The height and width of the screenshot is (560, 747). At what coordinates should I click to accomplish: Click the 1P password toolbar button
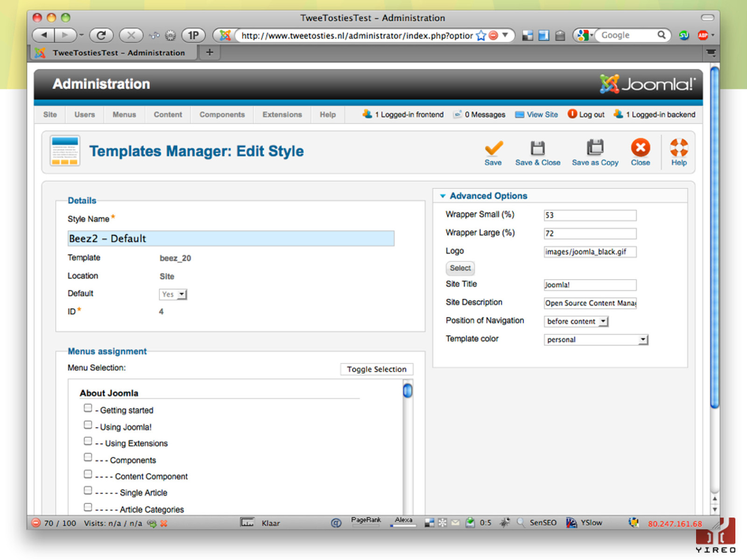click(x=193, y=35)
